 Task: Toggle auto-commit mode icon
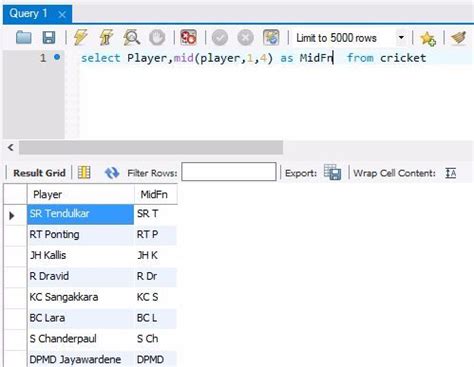tap(271, 37)
